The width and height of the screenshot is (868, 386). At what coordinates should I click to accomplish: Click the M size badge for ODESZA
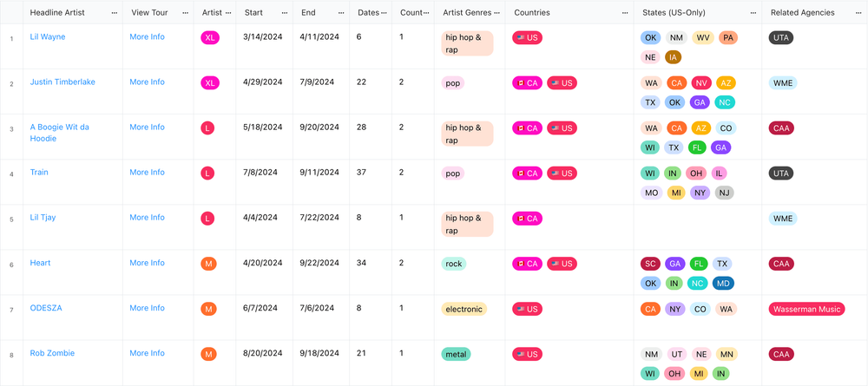pyautogui.click(x=208, y=309)
